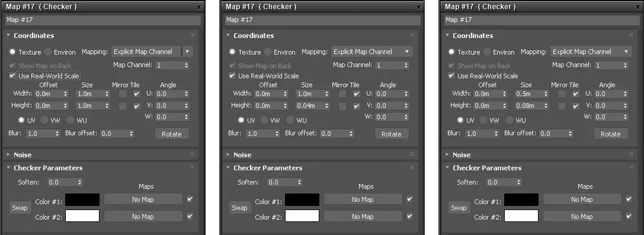Screen dimensions: 644x235
Task: Toggle Width Mirror checkbox in middle panel
Action: 342,94
